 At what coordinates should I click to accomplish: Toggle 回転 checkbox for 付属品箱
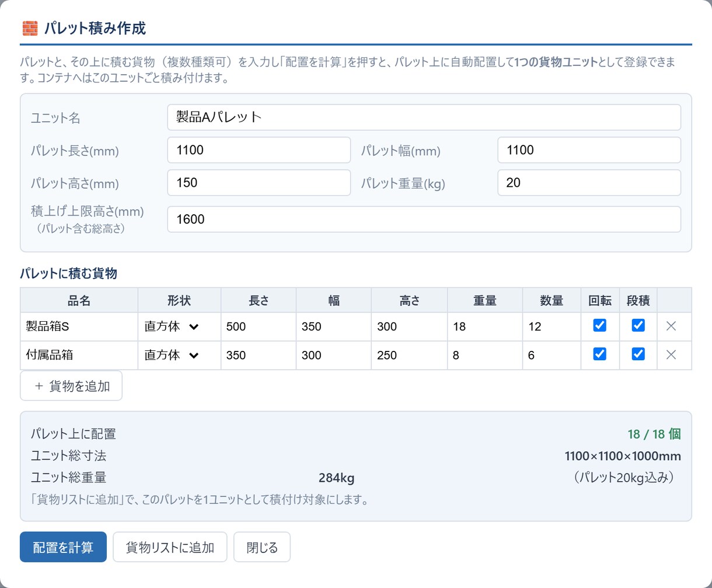click(599, 354)
